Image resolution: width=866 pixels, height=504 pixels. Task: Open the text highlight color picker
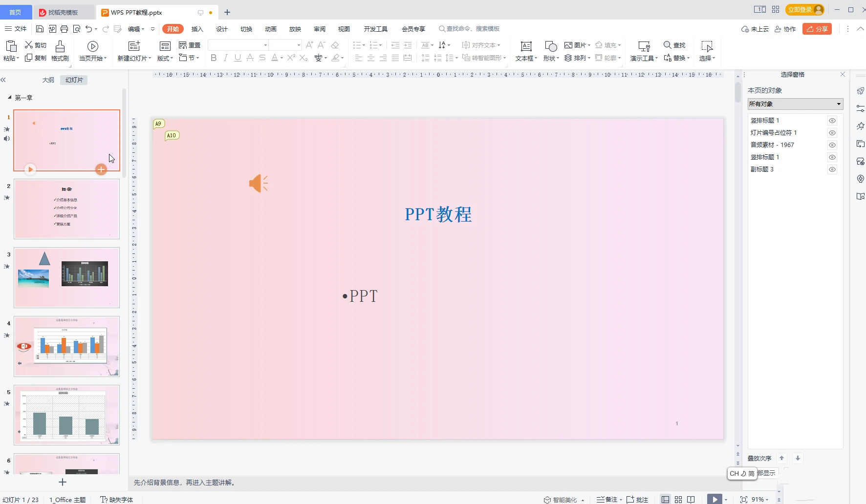click(x=337, y=58)
